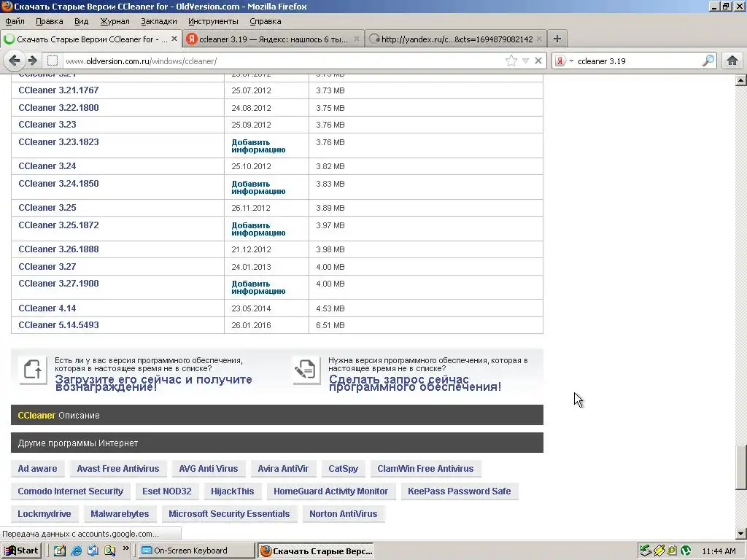This screenshot has width=747, height=560.
Task: Open a new tab with plus button
Action: coord(557,39)
